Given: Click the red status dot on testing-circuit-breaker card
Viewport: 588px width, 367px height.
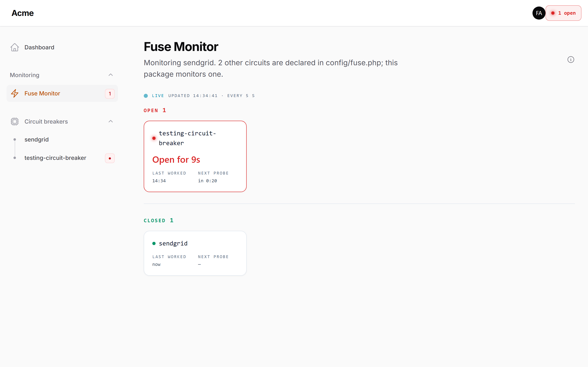Looking at the screenshot, I should [154, 138].
